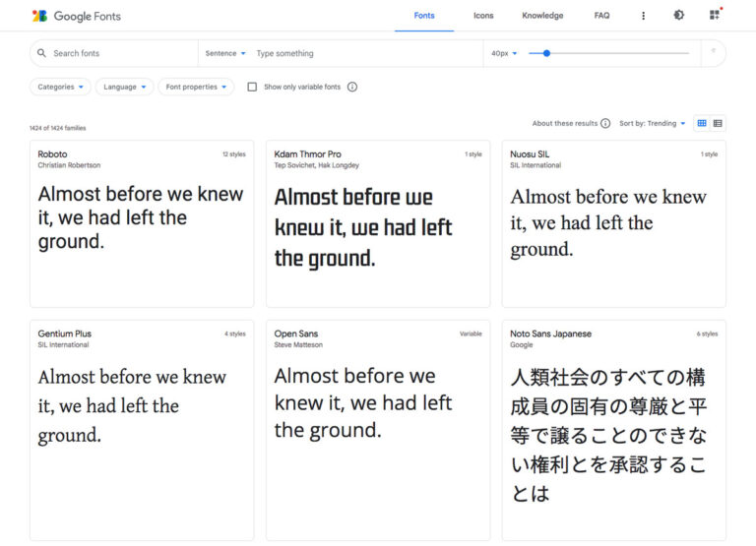The height and width of the screenshot is (546, 756).
Task: Open the Kdam Thmor Pro font
Action: (378, 223)
